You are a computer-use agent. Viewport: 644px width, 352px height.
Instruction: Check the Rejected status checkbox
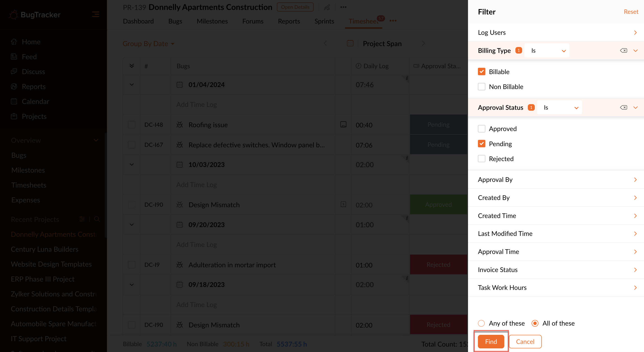pyautogui.click(x=482, y=159)
